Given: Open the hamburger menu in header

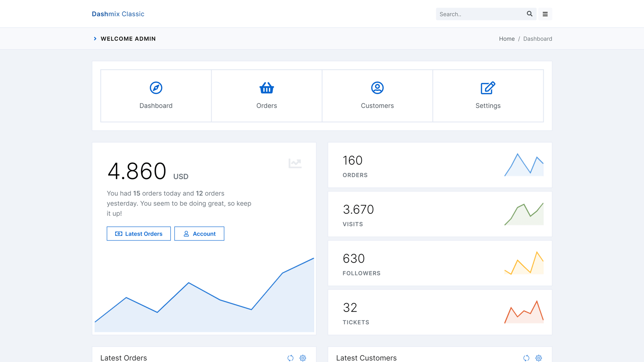Looking at the screenshot, I should point(545,14).
